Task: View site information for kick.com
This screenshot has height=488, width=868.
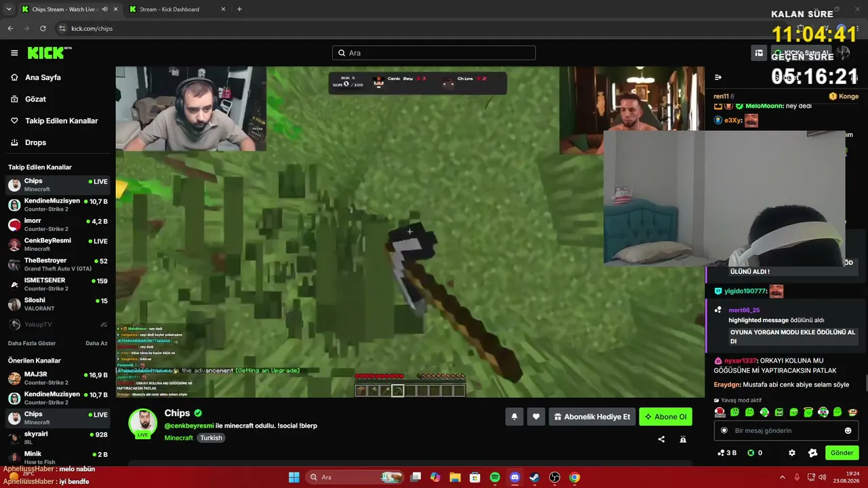Action: click(62, 28)
